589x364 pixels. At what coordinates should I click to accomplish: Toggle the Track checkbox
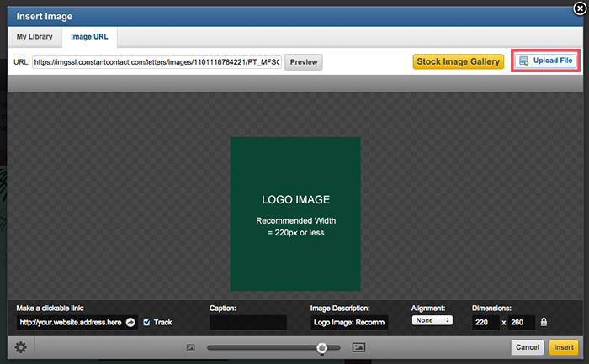tap(147, 322)
